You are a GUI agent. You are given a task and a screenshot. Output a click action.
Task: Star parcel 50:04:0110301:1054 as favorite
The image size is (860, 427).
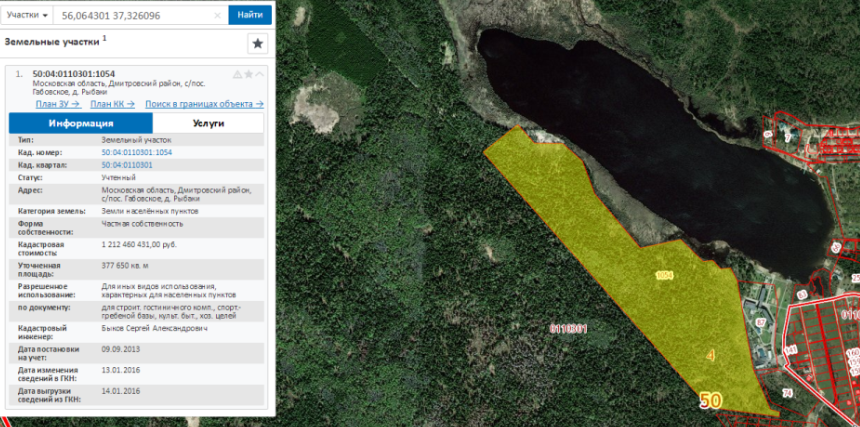point(248,75)
